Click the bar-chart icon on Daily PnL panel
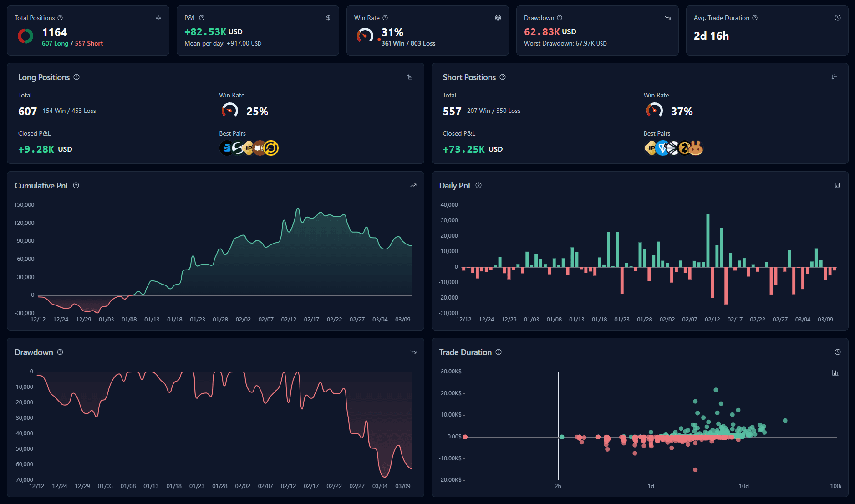 click(838, 185)
